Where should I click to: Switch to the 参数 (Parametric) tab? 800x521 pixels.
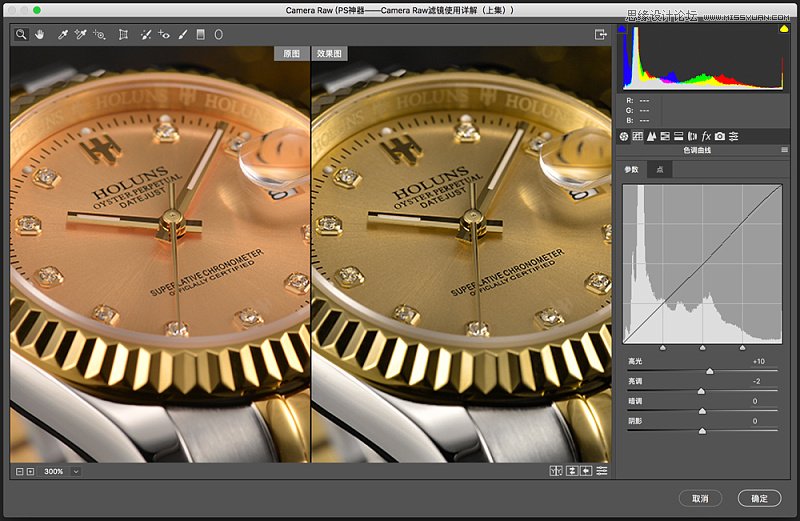pos(632,170)
